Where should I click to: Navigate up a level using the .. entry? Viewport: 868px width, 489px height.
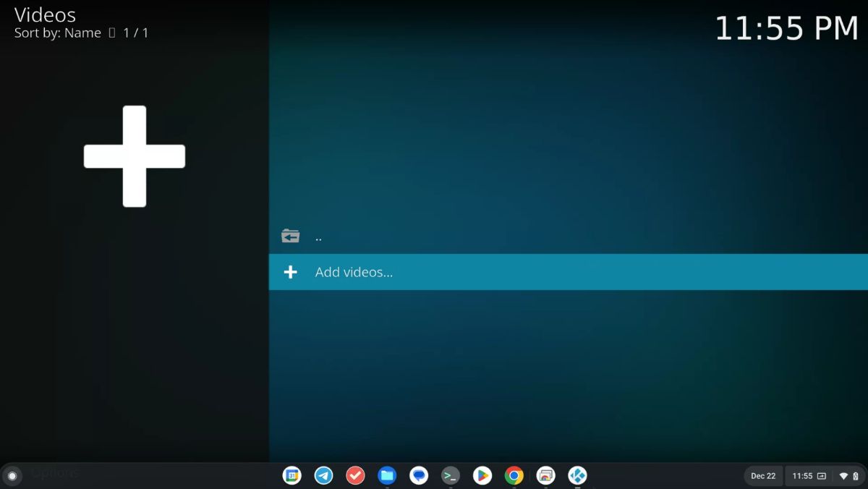[318, 236]
